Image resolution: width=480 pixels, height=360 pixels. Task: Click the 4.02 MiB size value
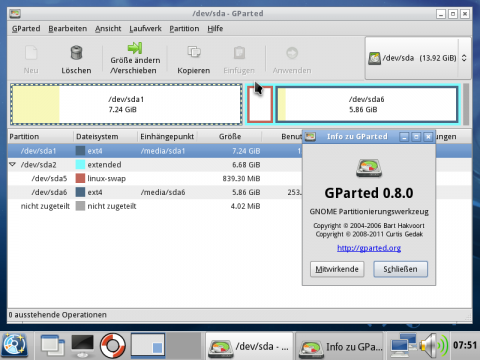pyautogui.click(x=245, y=206)
